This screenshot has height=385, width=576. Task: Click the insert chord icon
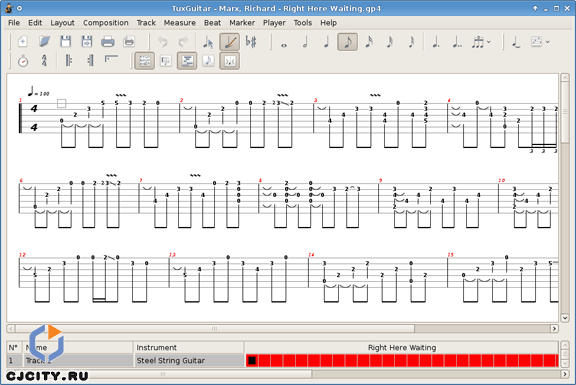coord(536,42)
